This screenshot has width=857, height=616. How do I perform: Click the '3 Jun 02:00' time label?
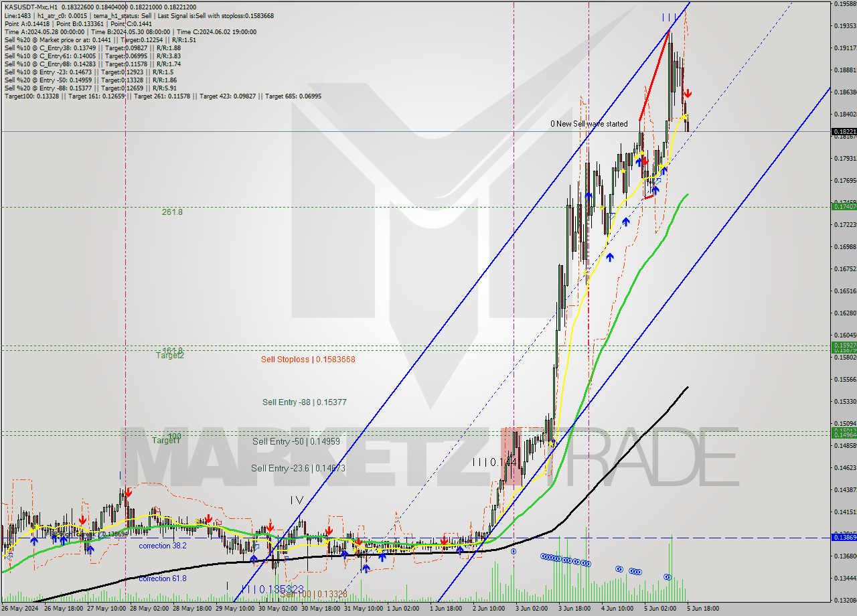click(x=533, y=609)
